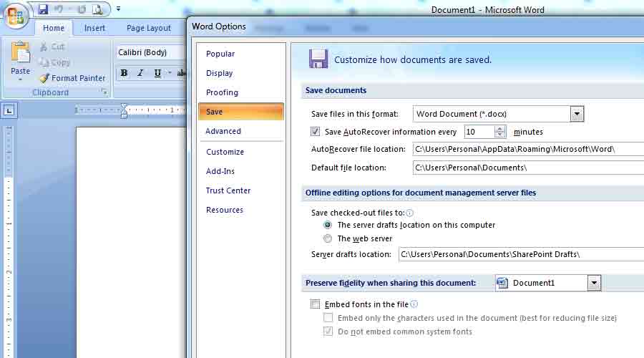Toggle Do not embed common system fonts
This screenshot has height=358, width=644.
click(x=328, y=332)
